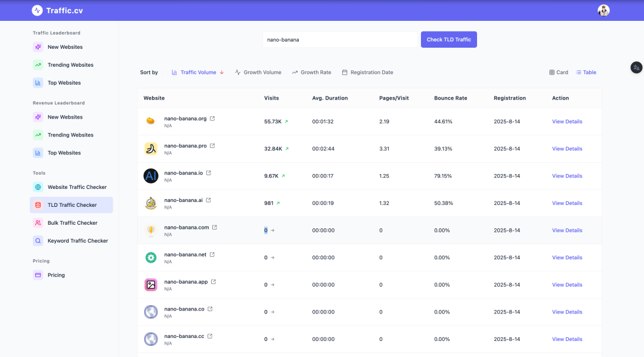View Details for nano-banana.net
Image resolution: width=644 pixels, height=357 pixels.
567,257
